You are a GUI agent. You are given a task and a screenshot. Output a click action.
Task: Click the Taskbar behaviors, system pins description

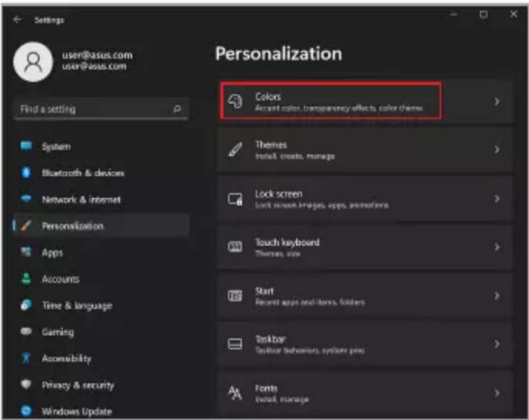310,351
